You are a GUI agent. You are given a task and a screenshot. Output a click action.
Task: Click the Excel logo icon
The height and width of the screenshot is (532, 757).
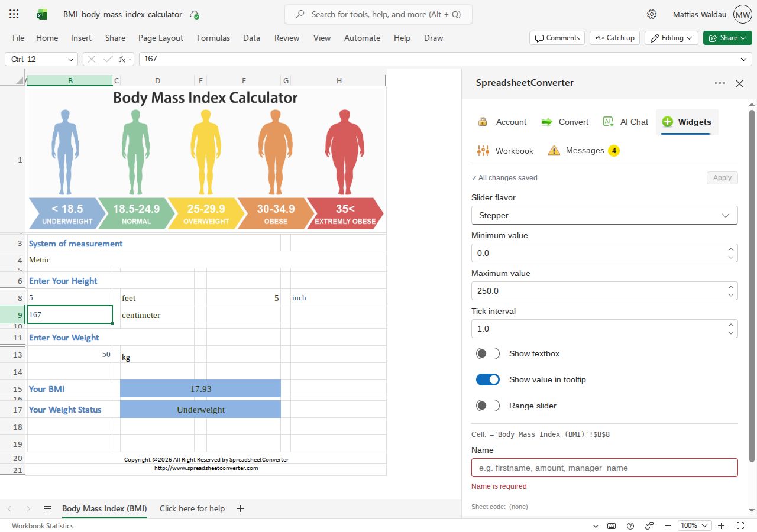pos(42,14)
